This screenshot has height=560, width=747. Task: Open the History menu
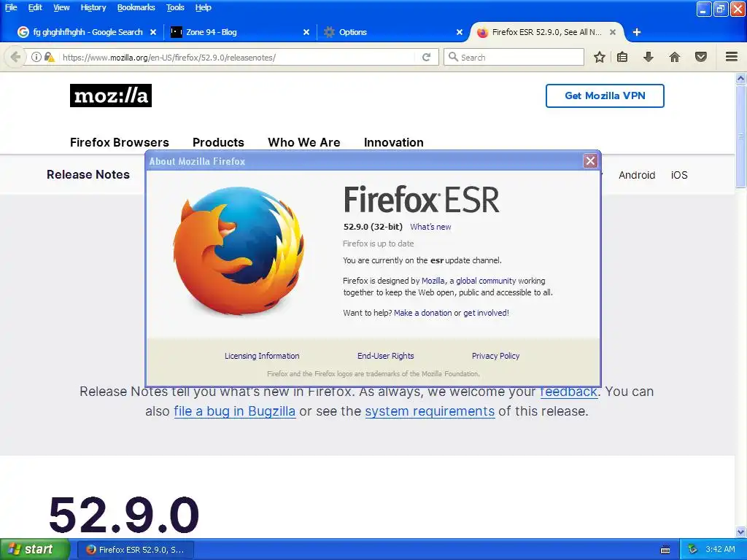[93, 7]
